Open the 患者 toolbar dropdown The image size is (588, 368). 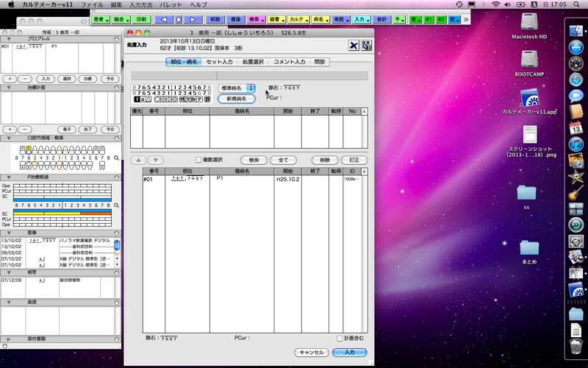tap(102, 18)
